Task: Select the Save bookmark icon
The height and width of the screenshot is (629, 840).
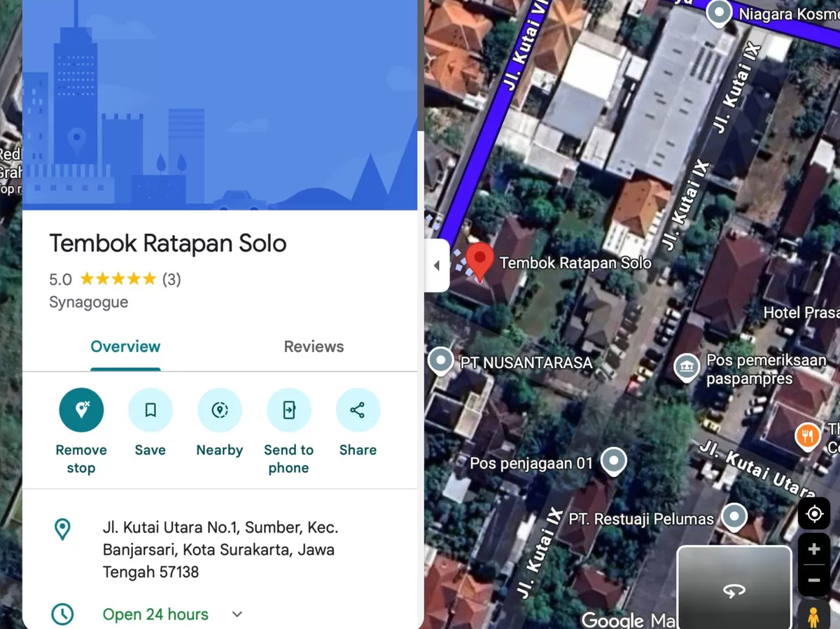Action: [x=150, y=410]
